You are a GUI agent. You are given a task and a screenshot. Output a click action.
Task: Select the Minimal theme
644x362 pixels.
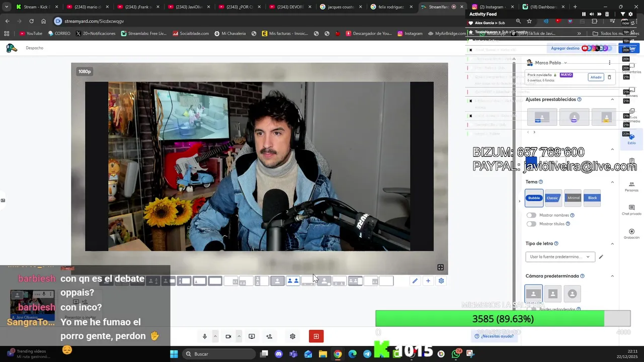coord(573,198)
